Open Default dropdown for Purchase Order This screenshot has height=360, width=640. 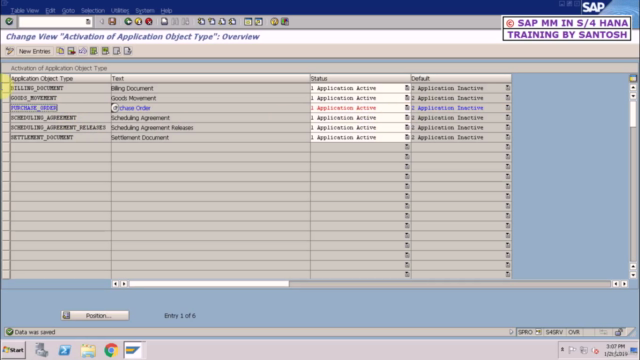(x=508, y=107)
